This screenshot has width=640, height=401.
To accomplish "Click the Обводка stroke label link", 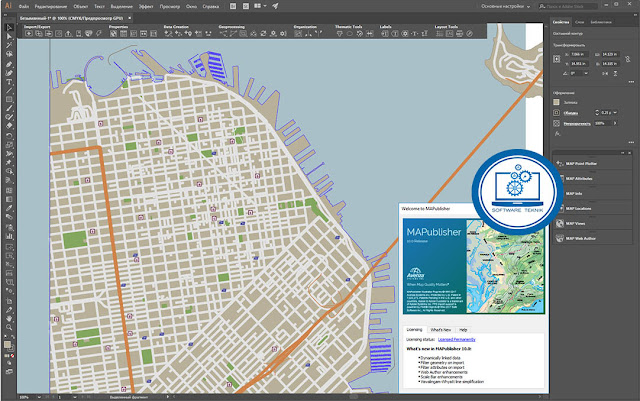I will 571,113.
